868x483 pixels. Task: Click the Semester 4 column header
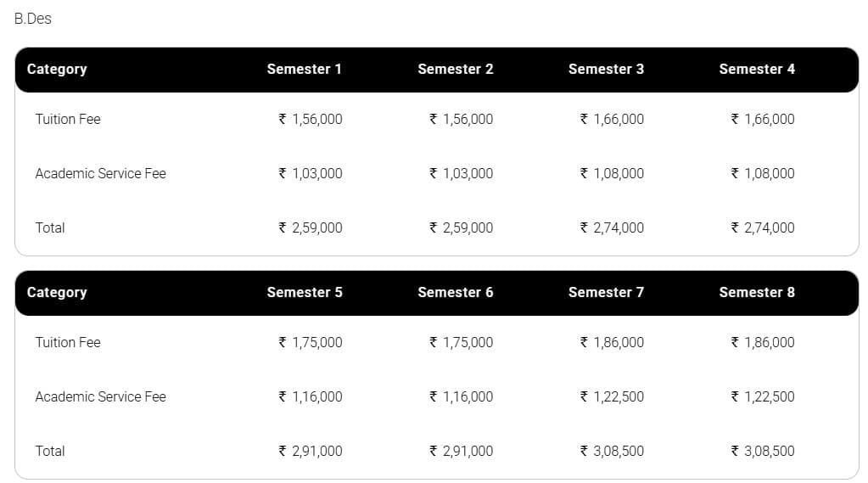tap(757, 69)
